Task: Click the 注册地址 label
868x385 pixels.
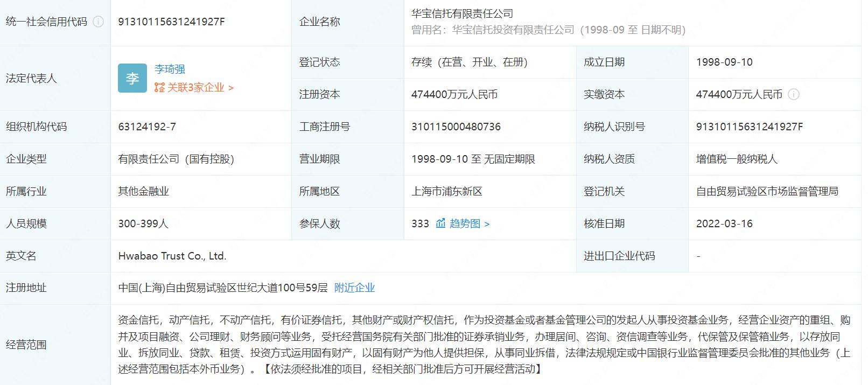Action: tap(26, 288)
